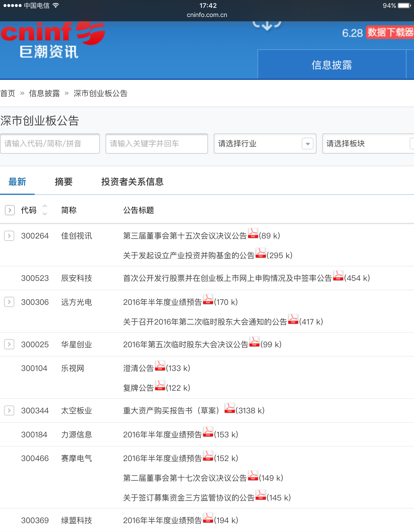
Task: Open PDF for 第三届董事会第十五次会议决议公告
Action: pyautogui.click(x=253, y=233)
